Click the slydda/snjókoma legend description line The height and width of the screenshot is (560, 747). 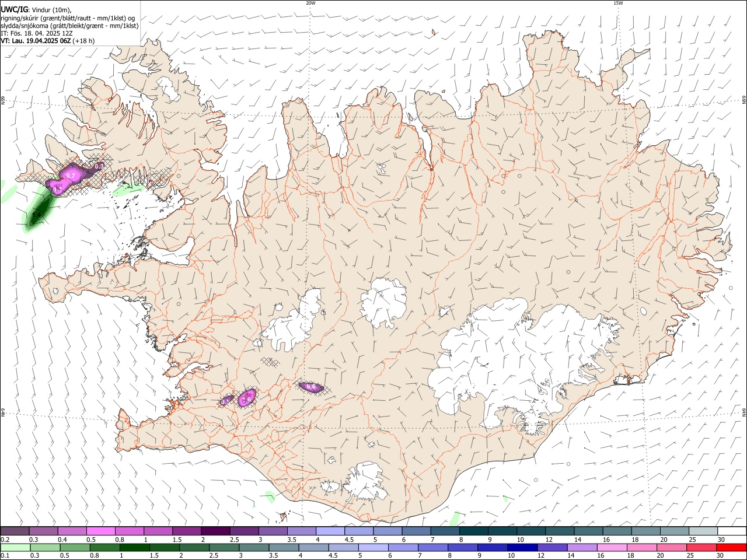69,26
